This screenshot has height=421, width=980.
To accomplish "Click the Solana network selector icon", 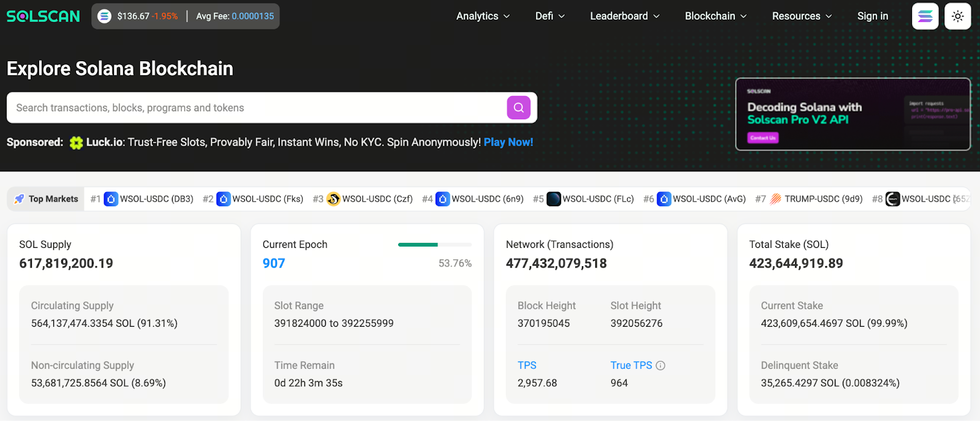I will (x=925, y=17).
